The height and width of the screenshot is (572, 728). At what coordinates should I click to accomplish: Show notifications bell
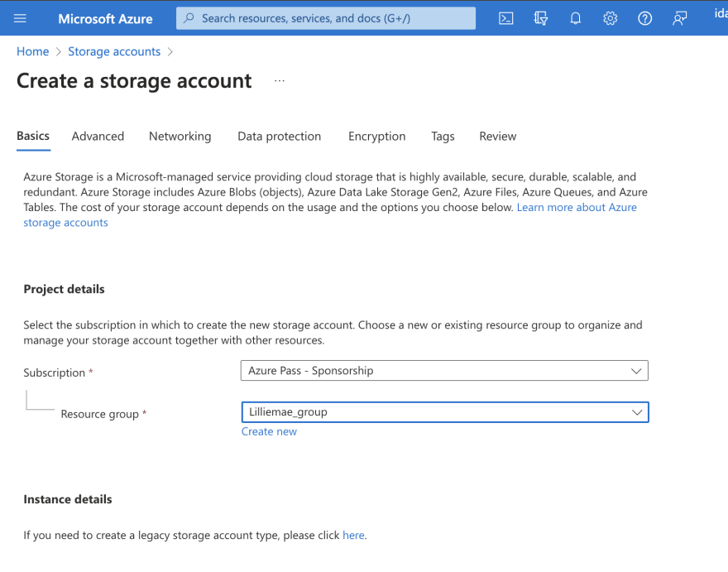click(x=575, y=18)
